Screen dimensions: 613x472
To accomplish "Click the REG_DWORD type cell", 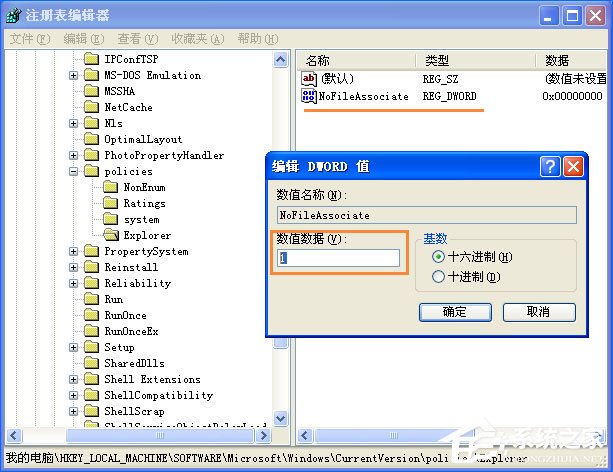I will point(449,96).
